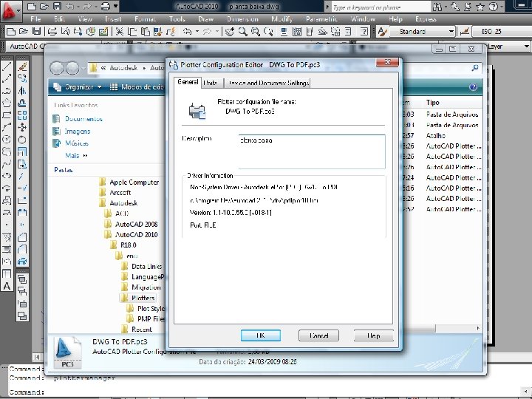
Task: Click the Atalho type entry in the file list
Action: click(436, 136)
